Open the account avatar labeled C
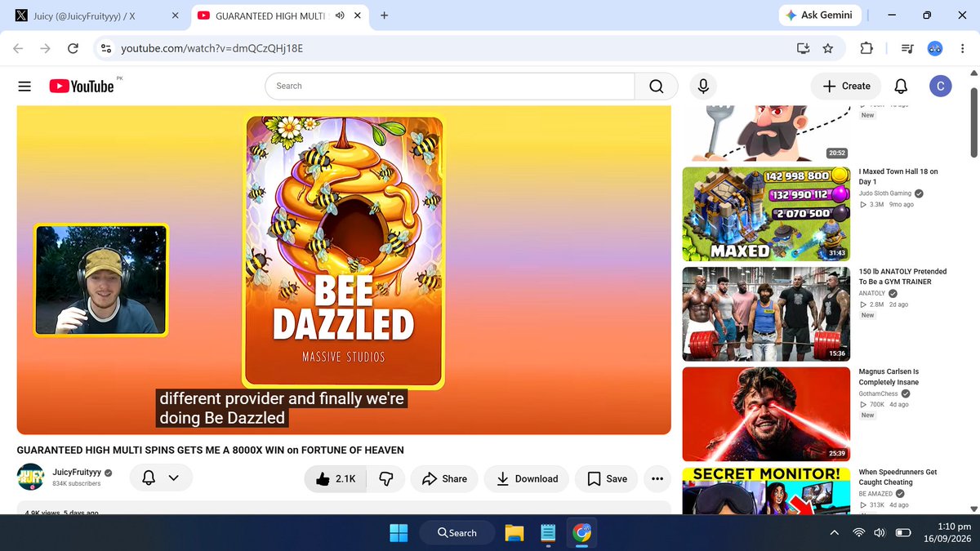The height and width of the screenshot is (551, 980). 941,86
